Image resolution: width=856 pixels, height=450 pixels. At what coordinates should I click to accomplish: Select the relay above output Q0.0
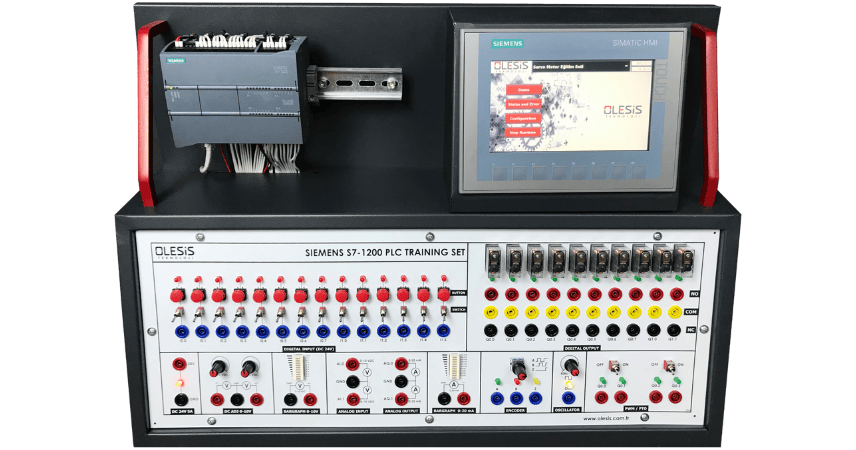point(494,261)
